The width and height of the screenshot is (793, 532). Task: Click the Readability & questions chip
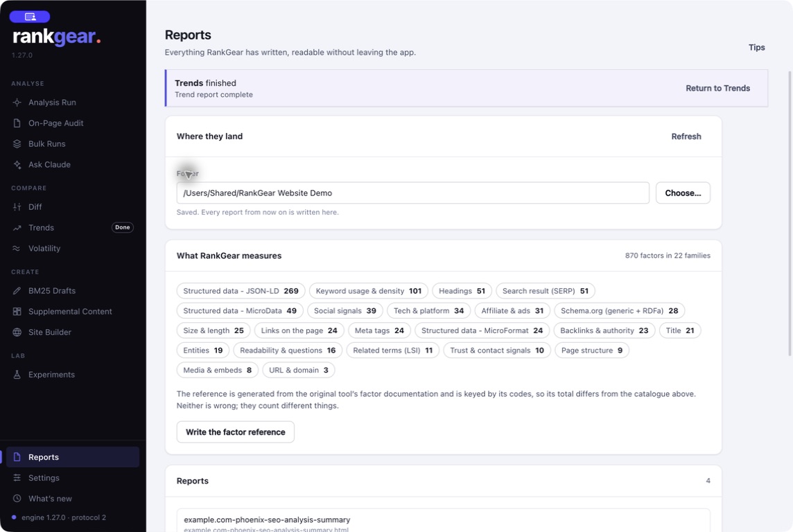[288, 350]
